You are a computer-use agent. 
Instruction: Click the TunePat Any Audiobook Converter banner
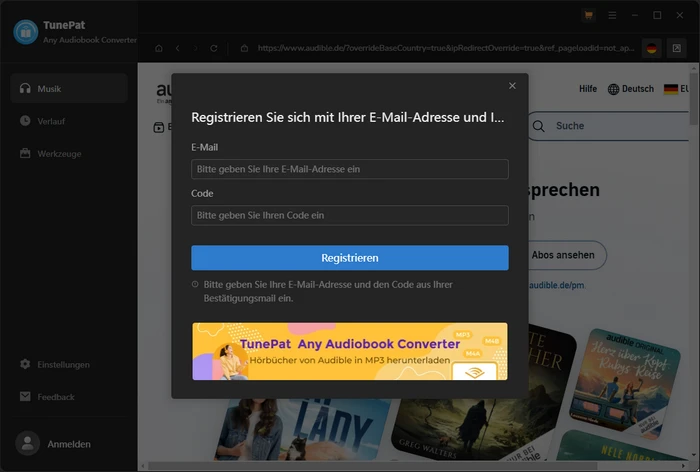click(350, 351)
